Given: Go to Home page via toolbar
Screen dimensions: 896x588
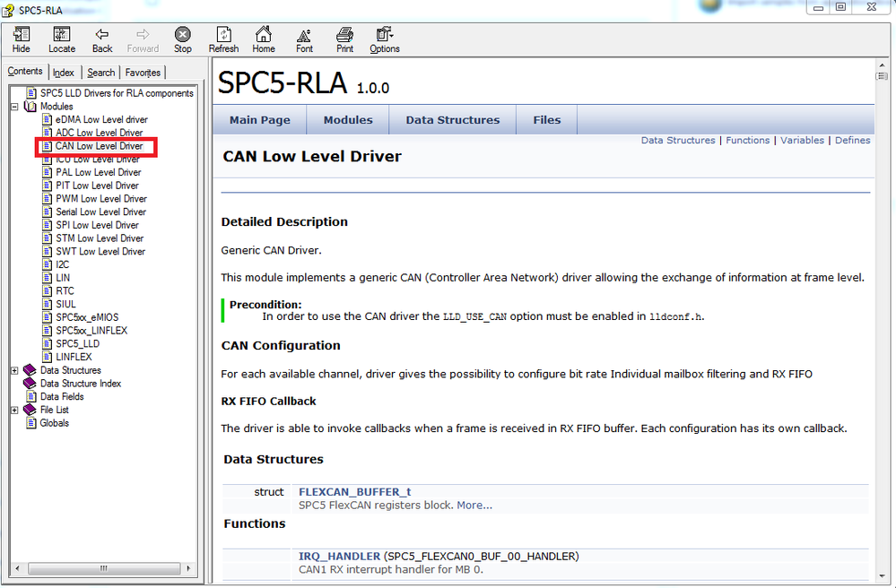Looking at the screenshot, I should pyautogui.click(x=264, y=40).
